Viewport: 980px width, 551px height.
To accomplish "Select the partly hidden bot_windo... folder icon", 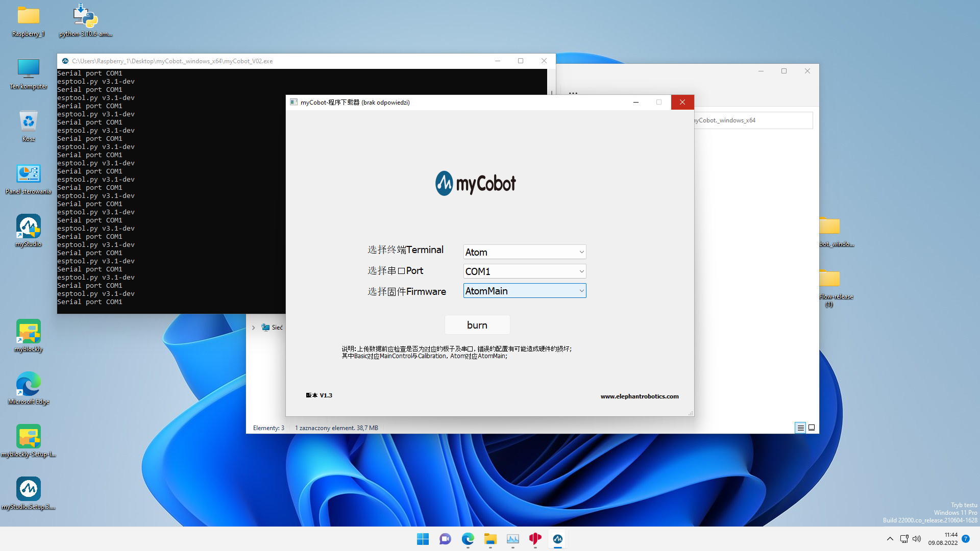I will (x=836, y=232).
